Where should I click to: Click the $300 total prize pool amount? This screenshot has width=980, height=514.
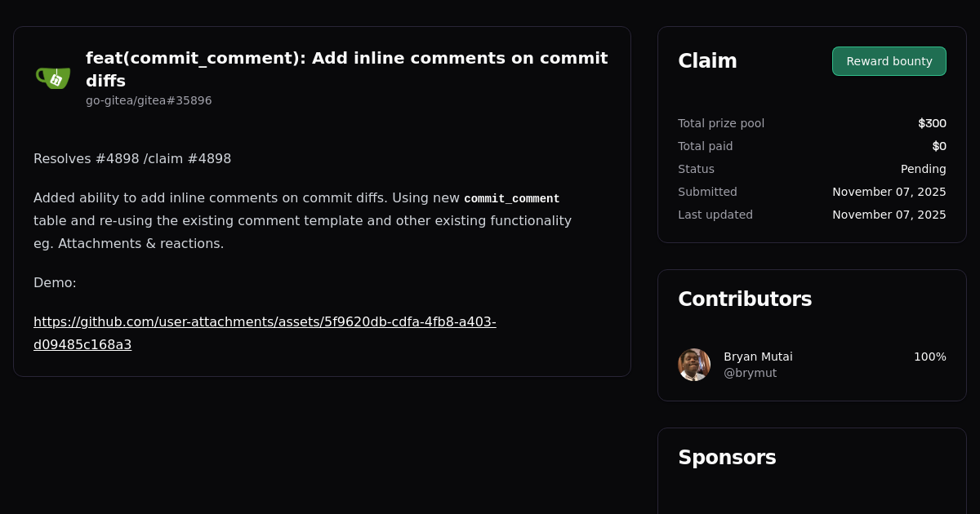[x=932, y=123]
